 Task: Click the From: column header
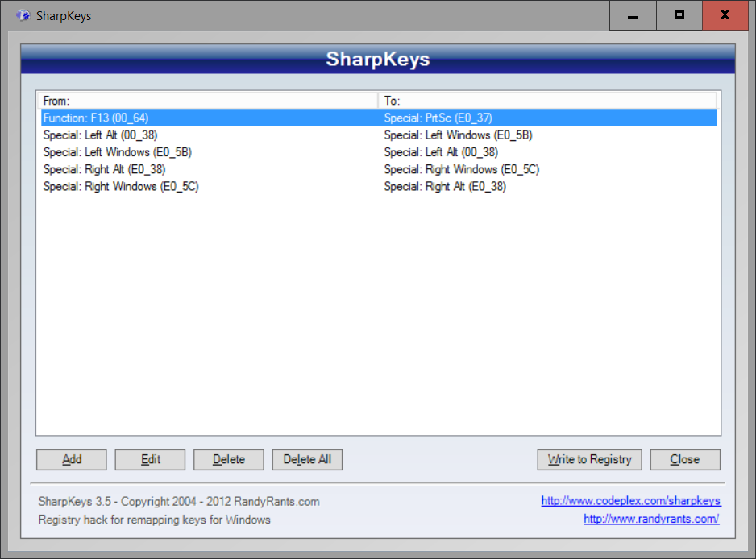click(x=207, y=101)
